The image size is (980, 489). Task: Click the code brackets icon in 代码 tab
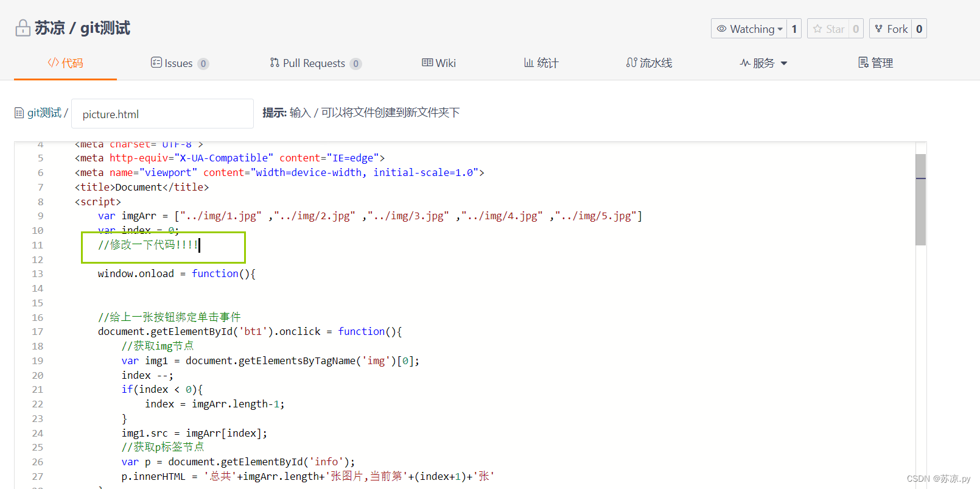click(x=53, y=63)
